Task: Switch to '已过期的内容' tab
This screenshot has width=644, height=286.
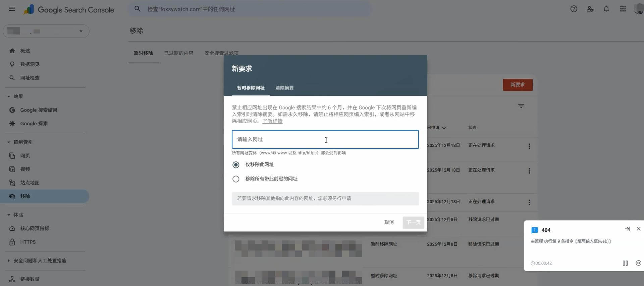Action: (x=178, y=53)
